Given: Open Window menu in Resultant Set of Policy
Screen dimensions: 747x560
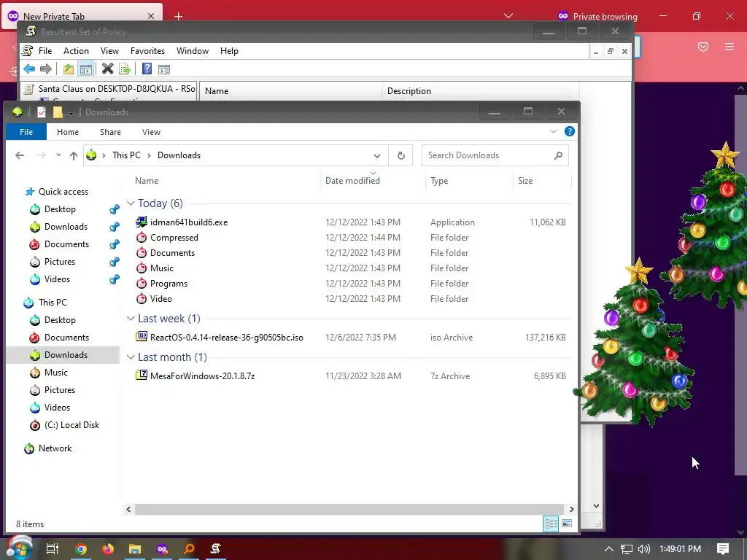Looking at the screenshot, I should click(193, 51).
